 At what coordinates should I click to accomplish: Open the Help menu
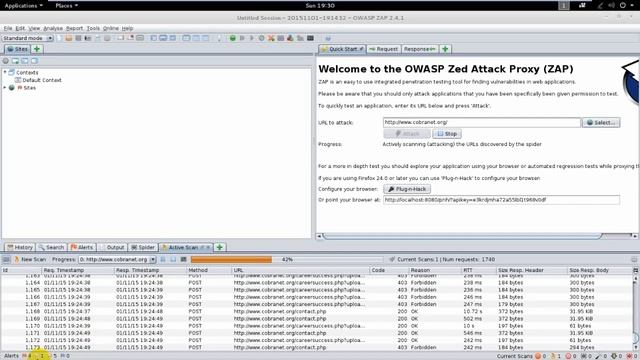[127, 28]
